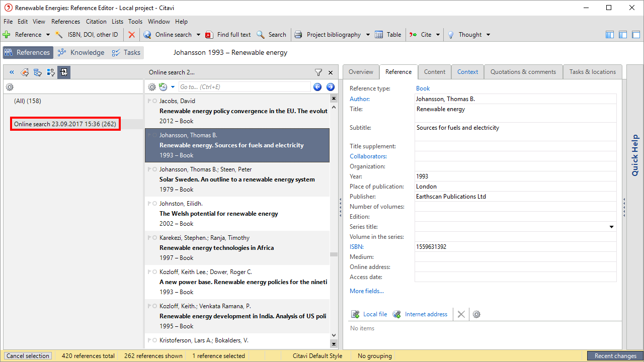The width and height of the screenshot is (644, 362).
Task: Toggle the flag marker on Jacobs, David entry
Action: pos(149,101)
